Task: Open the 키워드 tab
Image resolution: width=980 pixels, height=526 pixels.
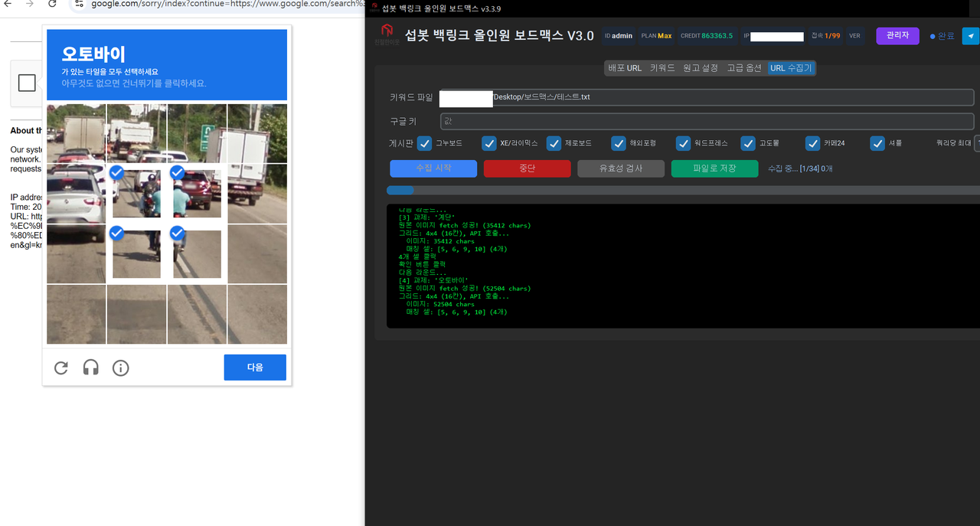Action: coord(662,68)
